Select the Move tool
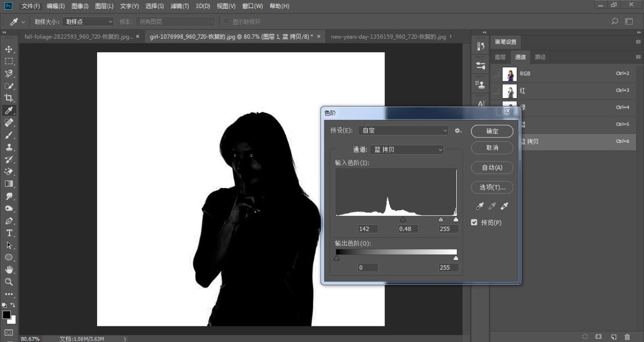The width and height of the screenshot is (644, 342). click(9, 49)
